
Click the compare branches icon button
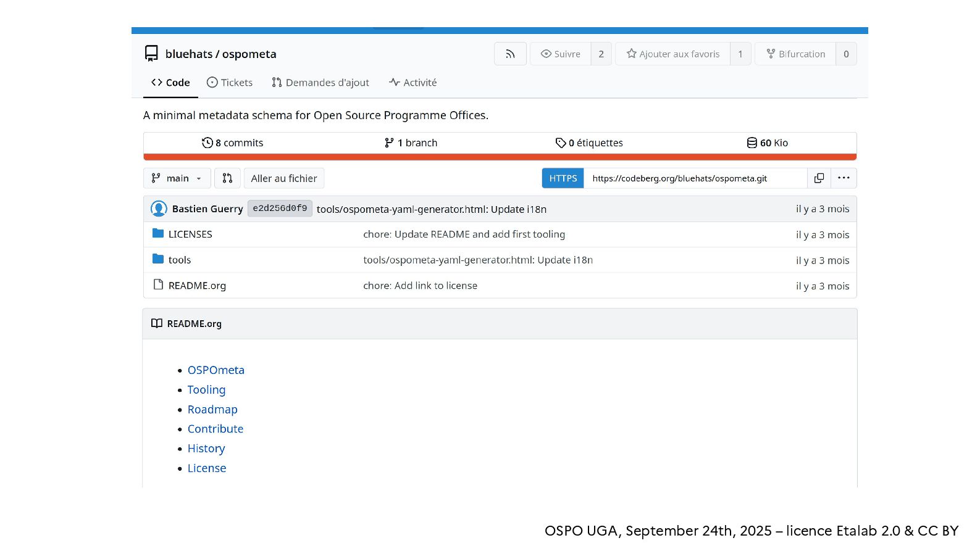click(x=227, y=178)
